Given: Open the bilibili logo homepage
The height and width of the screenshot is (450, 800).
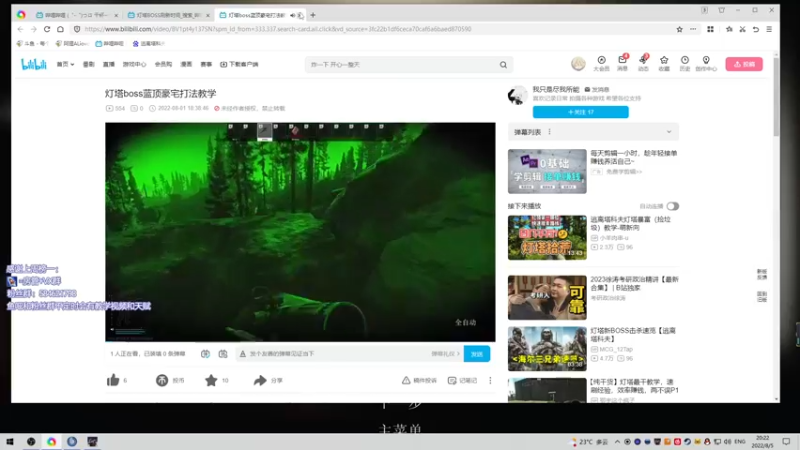Looking at the screenshot, I should pyautogui.click(x=34, y=64).
